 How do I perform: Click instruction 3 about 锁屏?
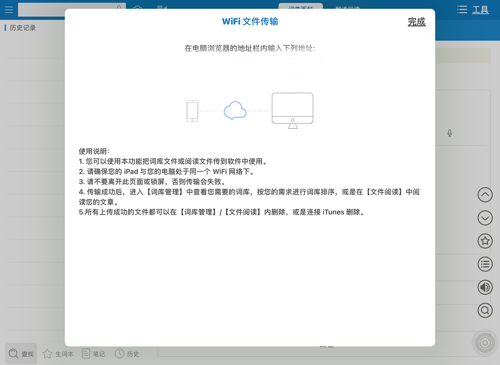(x=153, y=182)
